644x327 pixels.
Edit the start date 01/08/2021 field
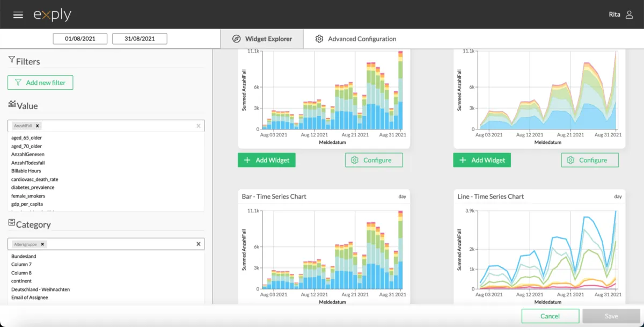[80, 39]
